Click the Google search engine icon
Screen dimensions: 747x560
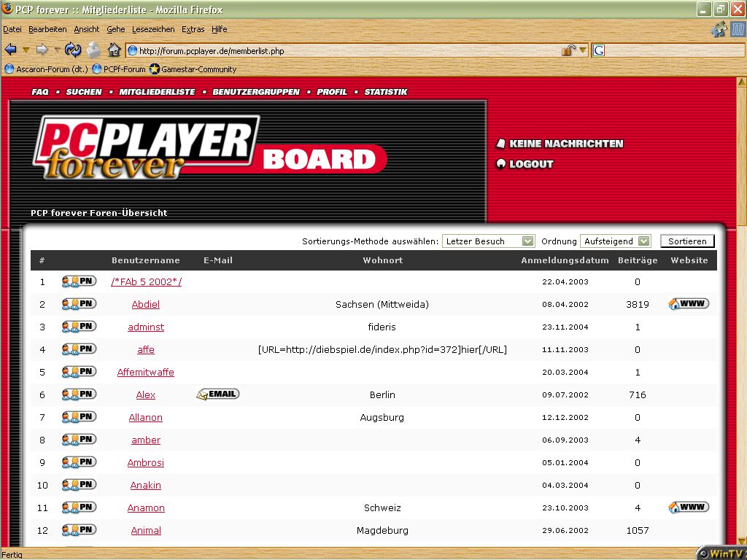coord(599,50)
